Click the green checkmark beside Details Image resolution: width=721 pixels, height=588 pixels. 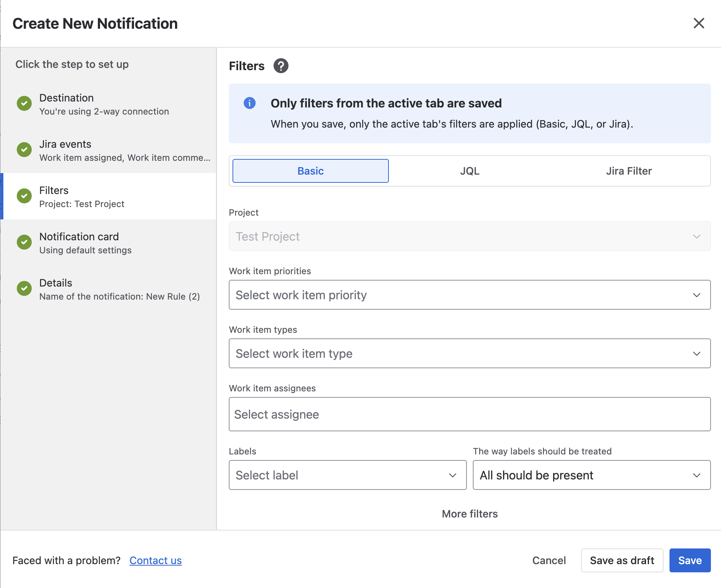[24, 288]
